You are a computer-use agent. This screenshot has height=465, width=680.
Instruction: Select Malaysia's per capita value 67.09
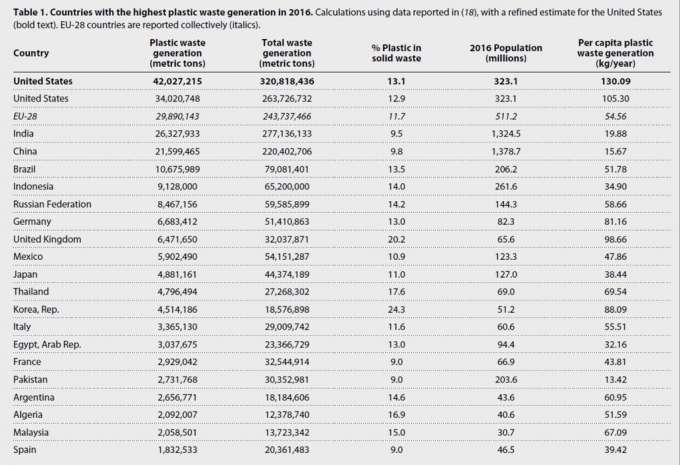[x=615, y=432]
